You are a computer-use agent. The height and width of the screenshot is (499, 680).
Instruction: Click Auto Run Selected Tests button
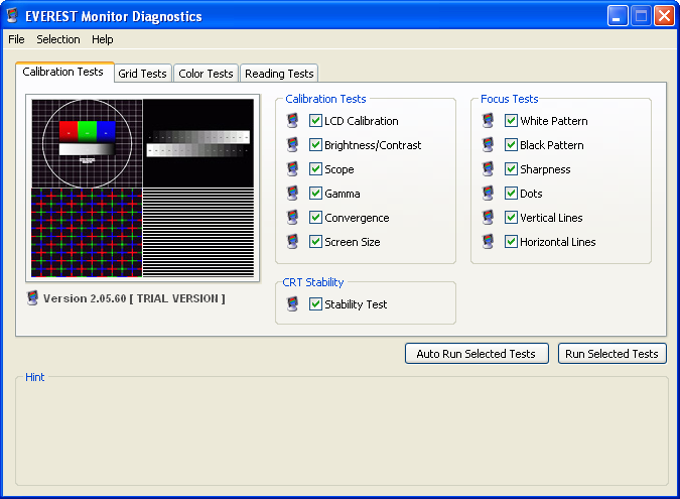[477, 354]
